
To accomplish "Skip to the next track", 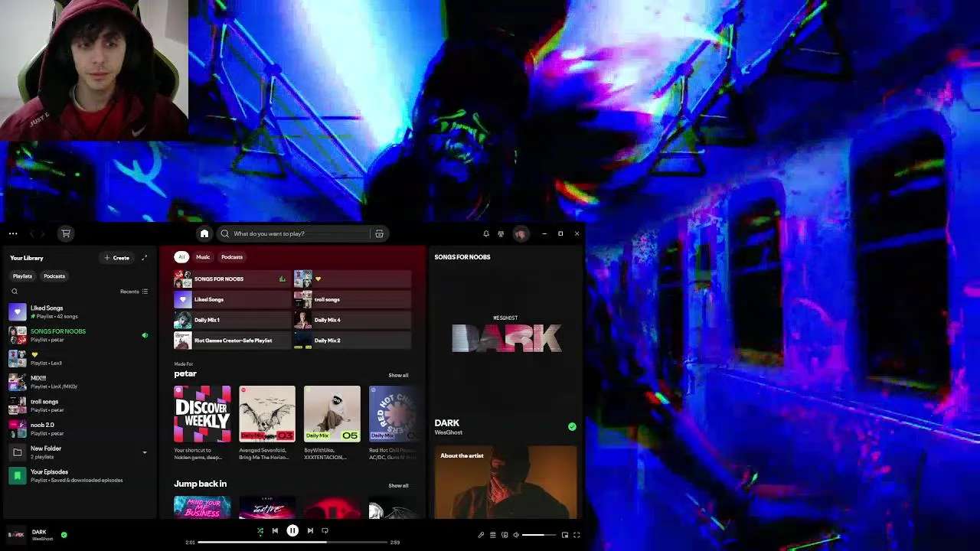I will pos(310,530).
